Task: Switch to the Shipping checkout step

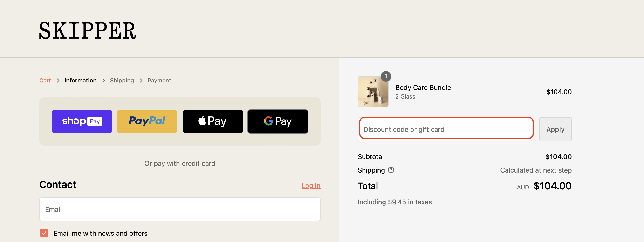Action: click(122, 81)
